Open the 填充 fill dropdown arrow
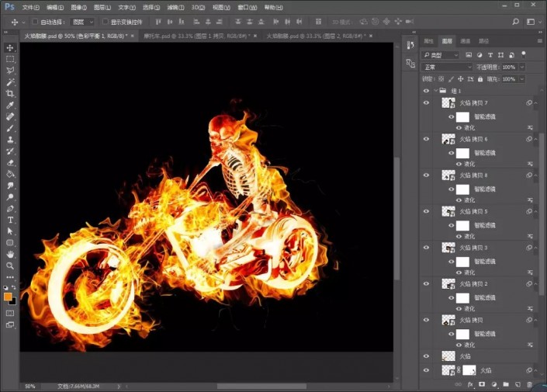This screenshot has height=392, width=547. (x=522, y=79)
